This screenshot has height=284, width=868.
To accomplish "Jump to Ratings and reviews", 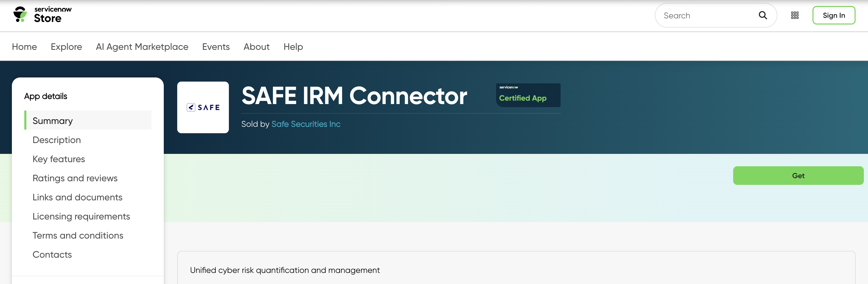I will coord(75,178).
